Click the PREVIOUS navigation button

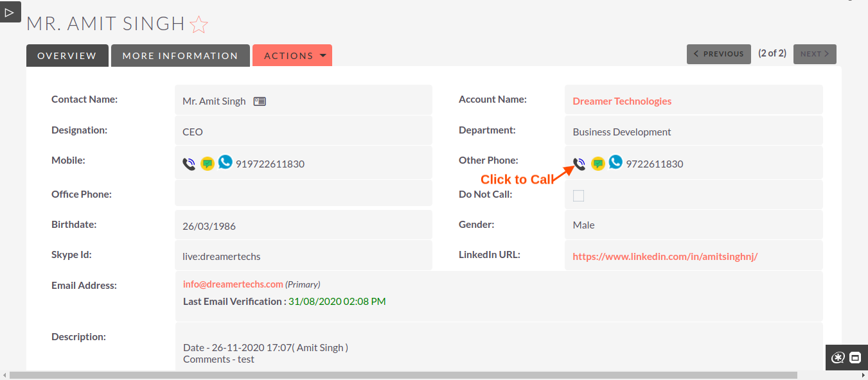pos(718,54)
